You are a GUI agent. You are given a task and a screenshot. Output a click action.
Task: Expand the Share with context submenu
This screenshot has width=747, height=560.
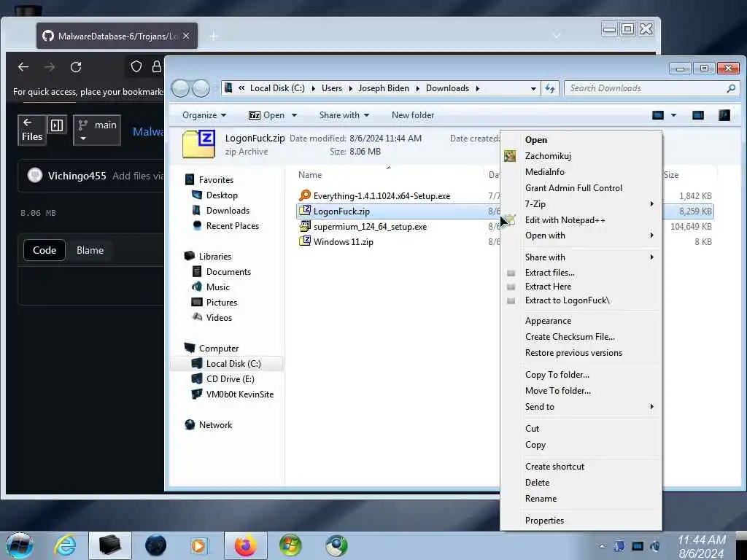[x=581, y=257]
